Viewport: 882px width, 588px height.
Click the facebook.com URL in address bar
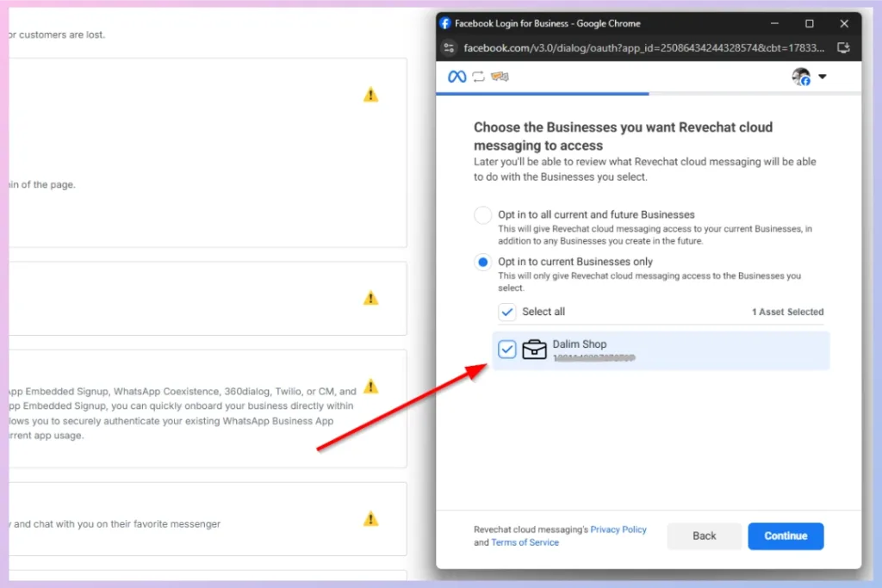click(643, 48)
